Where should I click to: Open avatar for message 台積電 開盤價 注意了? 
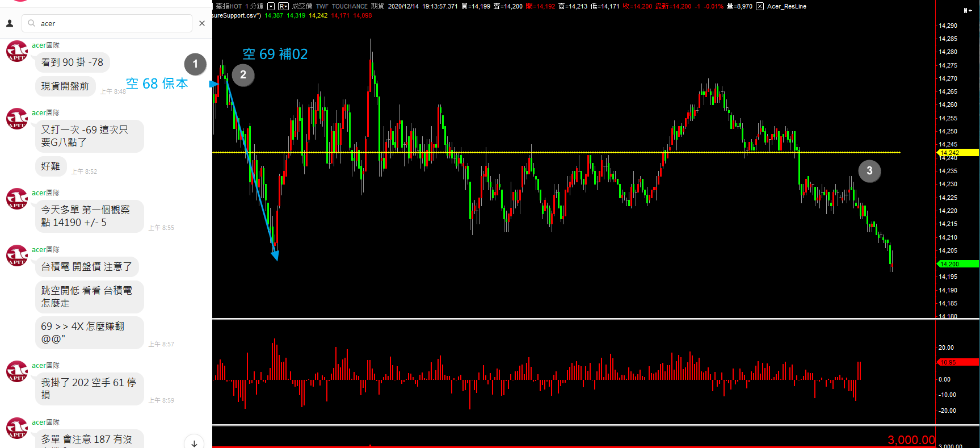[17, 256]
